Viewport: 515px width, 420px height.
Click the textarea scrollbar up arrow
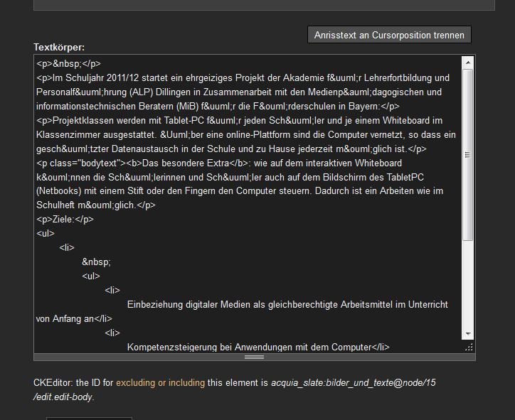pos(468,63)
